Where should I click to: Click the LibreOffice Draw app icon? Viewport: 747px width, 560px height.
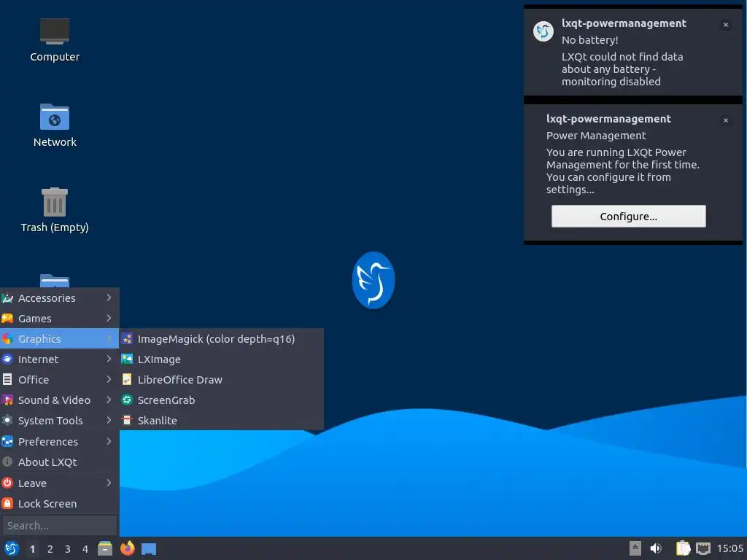pyautogui.click(x=127, y=379)
